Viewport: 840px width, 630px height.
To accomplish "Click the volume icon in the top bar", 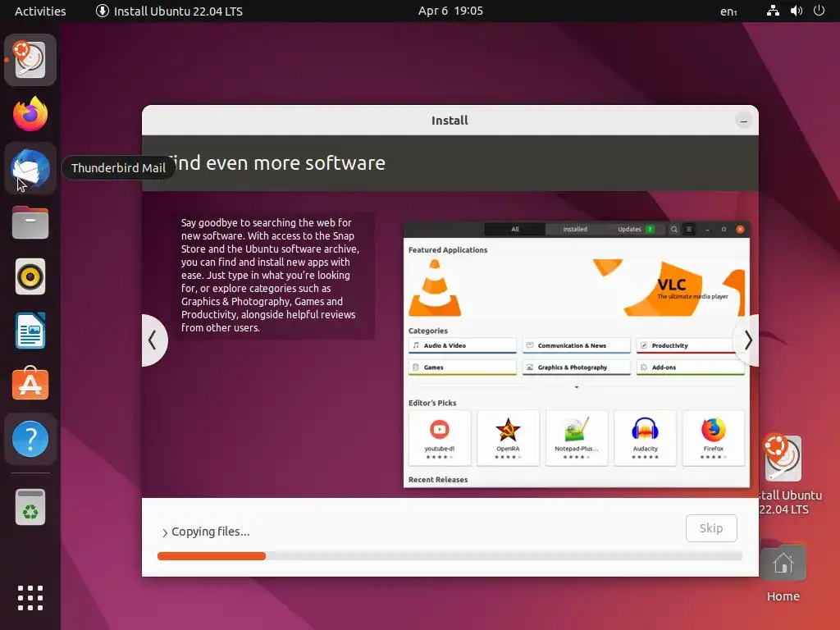I will coord(796,11).
